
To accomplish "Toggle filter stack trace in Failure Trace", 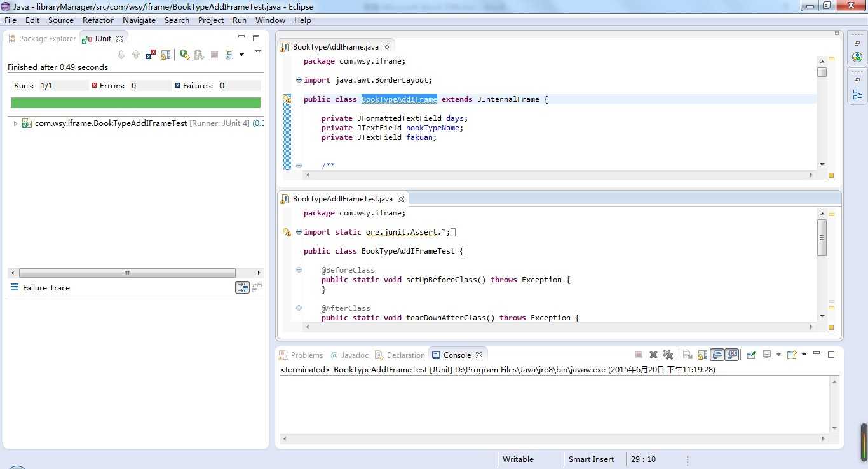I will click(x=242, y=288).
